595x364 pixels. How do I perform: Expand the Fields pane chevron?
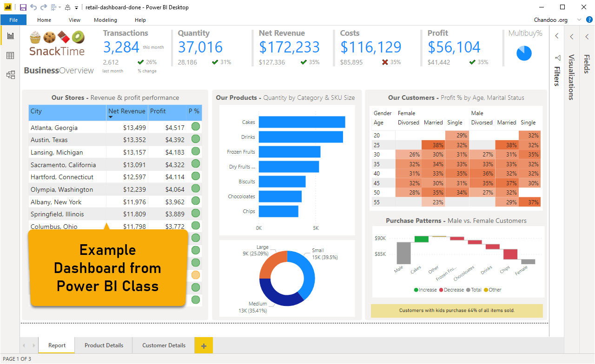587,37
